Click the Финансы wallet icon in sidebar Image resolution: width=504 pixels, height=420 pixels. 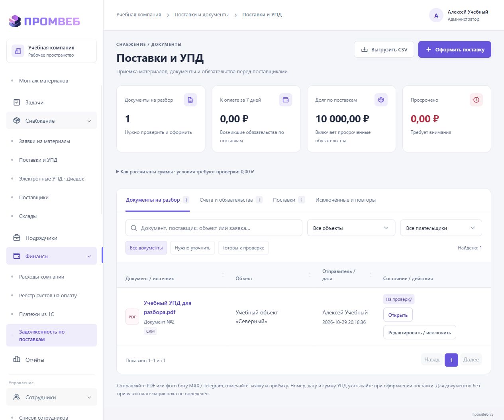coord(17,256)
